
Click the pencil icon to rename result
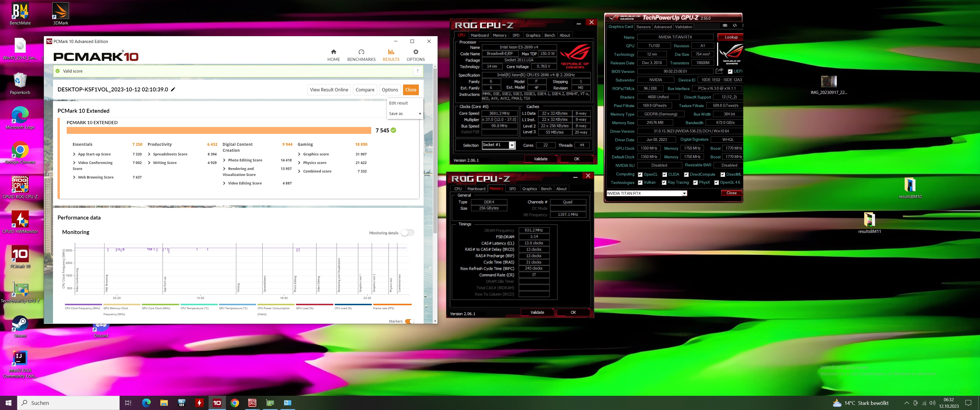click(x=173, y=89)
